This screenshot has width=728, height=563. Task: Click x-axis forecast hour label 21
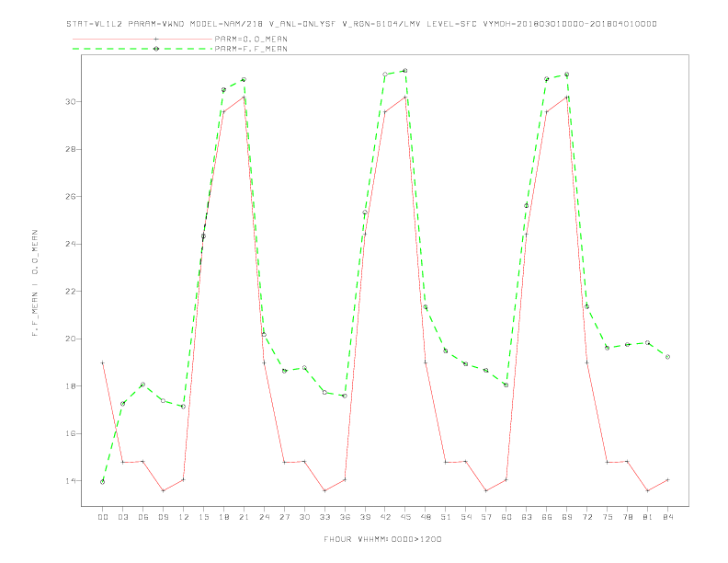tap(244, 517)
